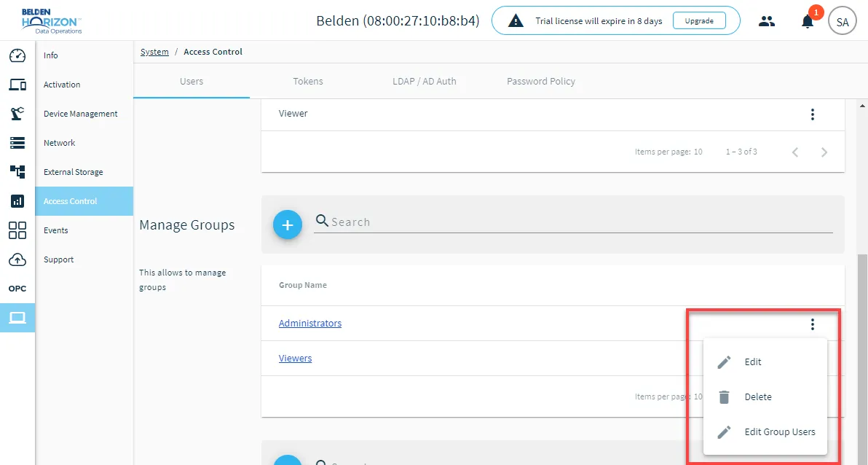Click the Belden Horizon logo
Screen dimensions: 868x465
[52, 21]
